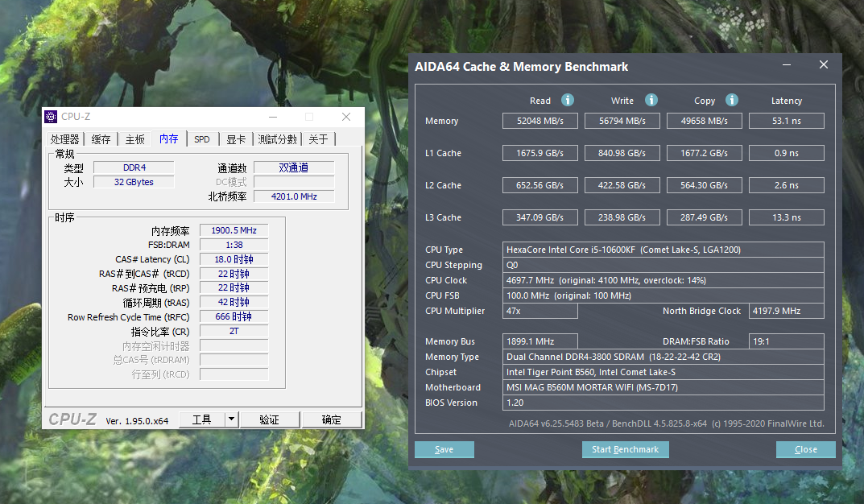
Task: Go to the 测試分數 tab in CPU-Z
Action: click(x=277, y=139)
